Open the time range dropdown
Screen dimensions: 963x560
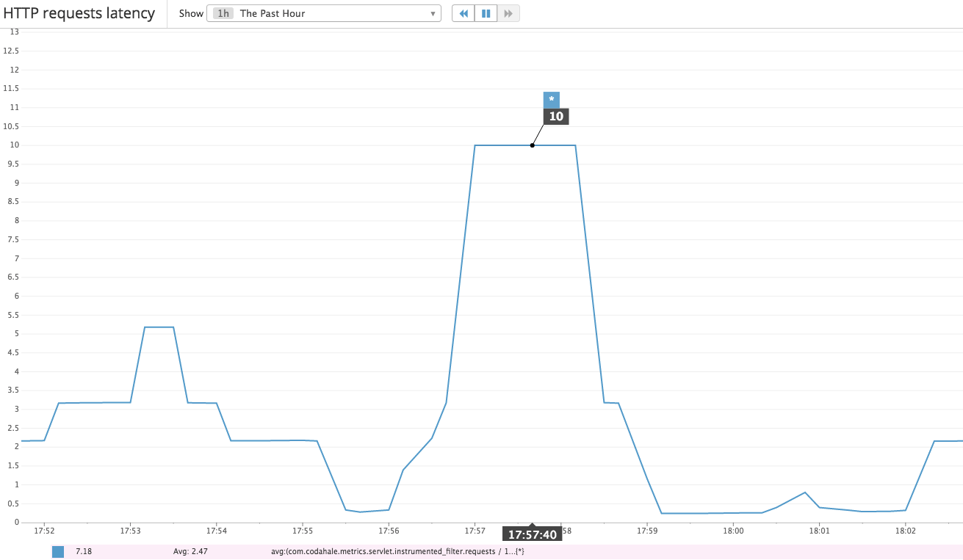(x=324, y=13)
